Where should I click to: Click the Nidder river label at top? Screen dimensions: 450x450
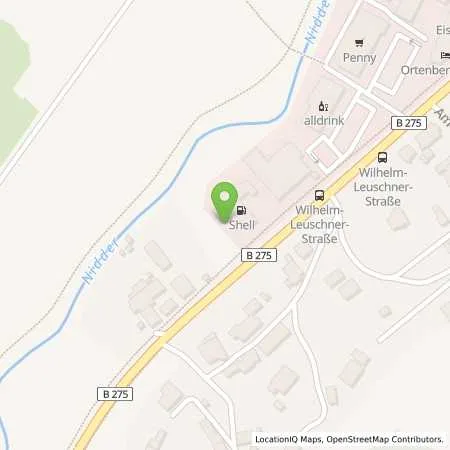coord(318,24)
